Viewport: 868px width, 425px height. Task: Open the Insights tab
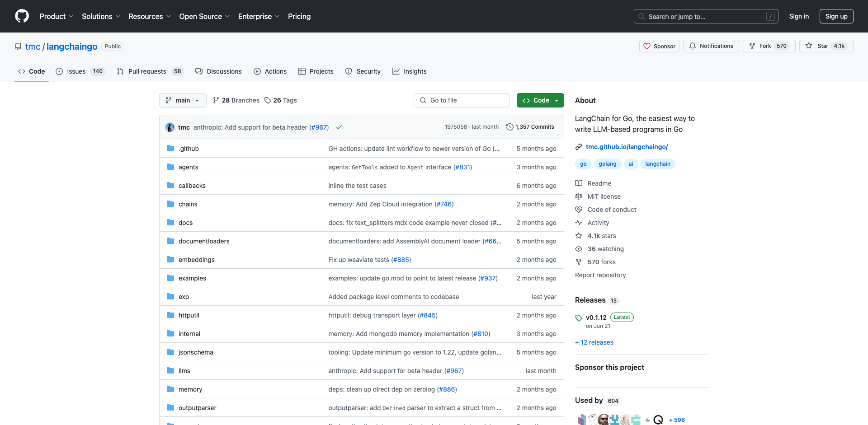[410, 71]
